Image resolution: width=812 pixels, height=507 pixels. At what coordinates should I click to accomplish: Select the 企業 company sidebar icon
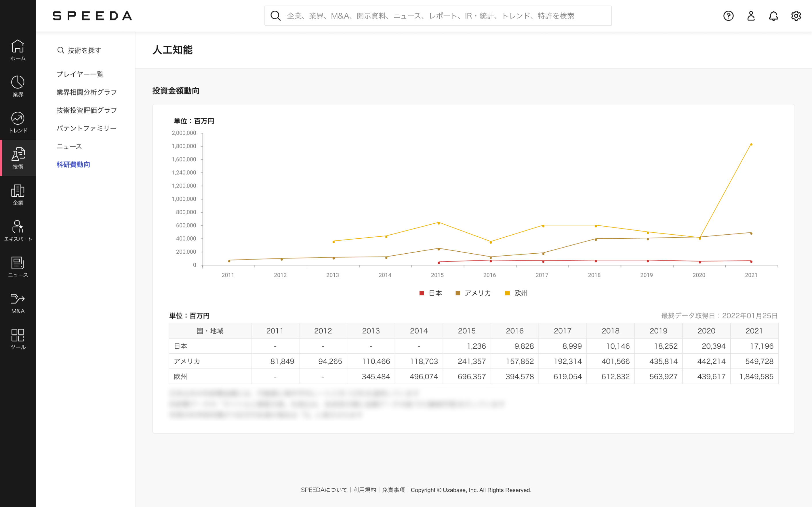click(18, 195)
